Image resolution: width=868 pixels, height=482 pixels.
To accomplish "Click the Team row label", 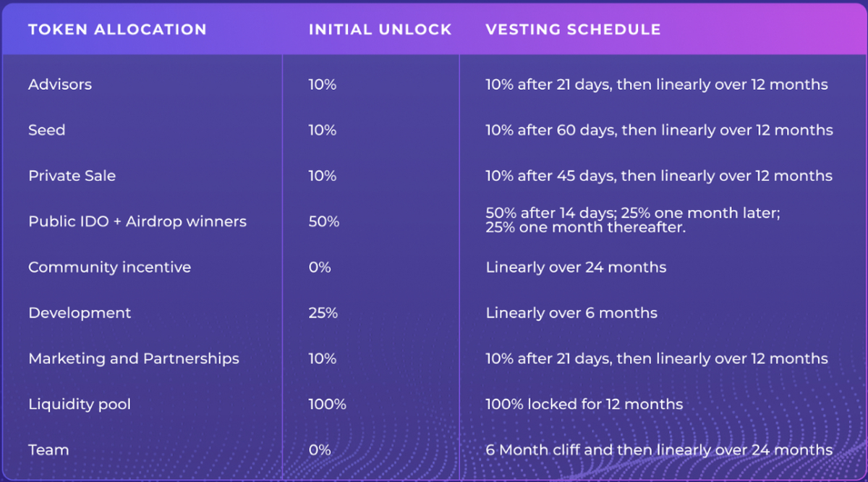I will [48, 449].
